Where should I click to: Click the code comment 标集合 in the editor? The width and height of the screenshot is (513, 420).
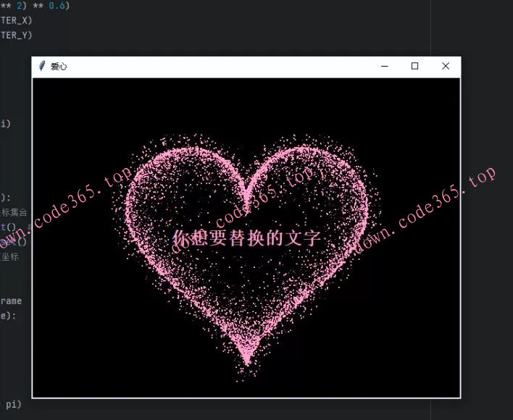[x=14, y=212]
